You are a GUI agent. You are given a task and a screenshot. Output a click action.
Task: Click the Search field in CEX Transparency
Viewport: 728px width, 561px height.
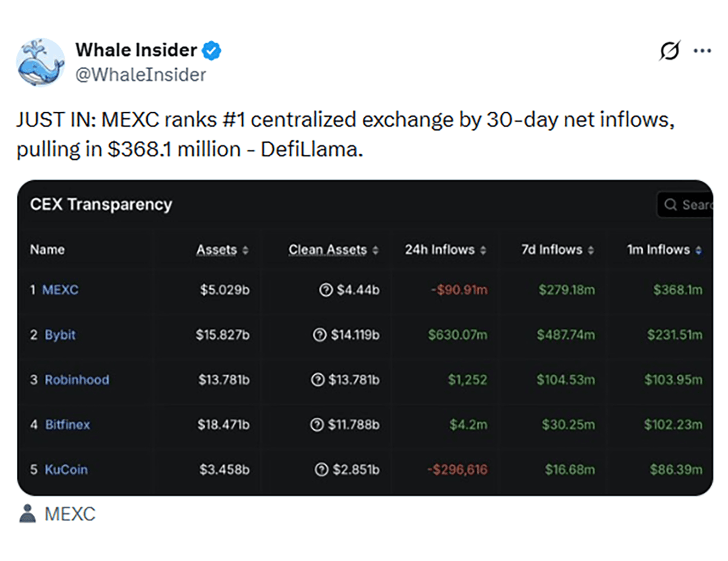[685, 205]
